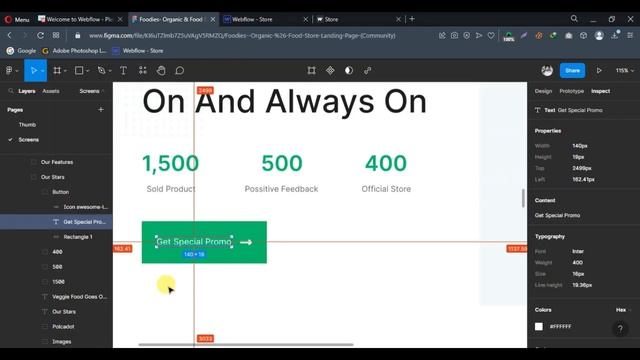Image resolution: width=640 pixels, height=360 pixels.
Task: Click the Present play icon
Action: [599, 71]
